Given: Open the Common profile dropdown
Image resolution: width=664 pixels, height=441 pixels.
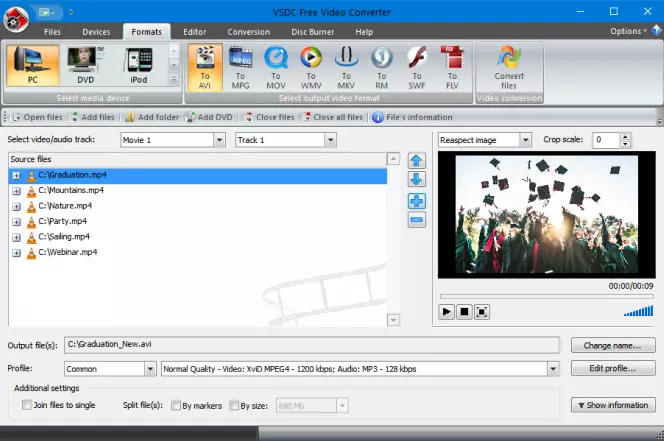Looking at the screenshot, I should click(x=150, y=369).
